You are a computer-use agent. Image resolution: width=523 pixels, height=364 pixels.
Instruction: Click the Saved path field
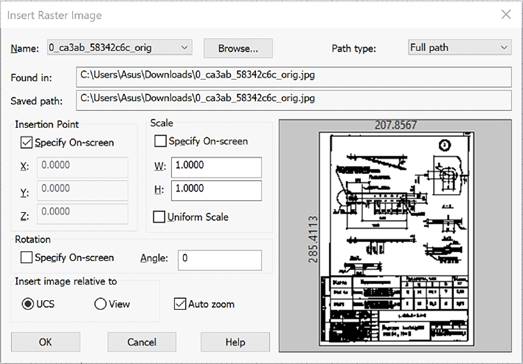[294, 100]
